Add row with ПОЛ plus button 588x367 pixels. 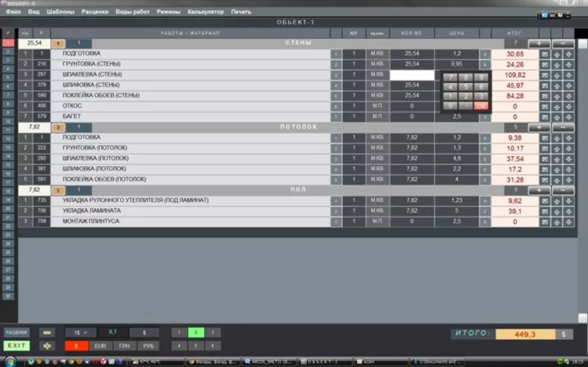[539, 190]
